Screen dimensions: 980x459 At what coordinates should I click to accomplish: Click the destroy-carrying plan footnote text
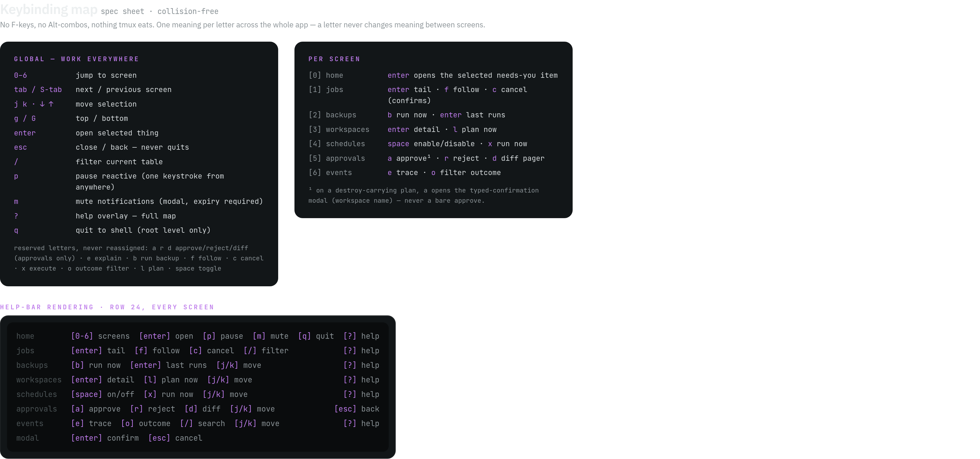click(x=423, y=195)
